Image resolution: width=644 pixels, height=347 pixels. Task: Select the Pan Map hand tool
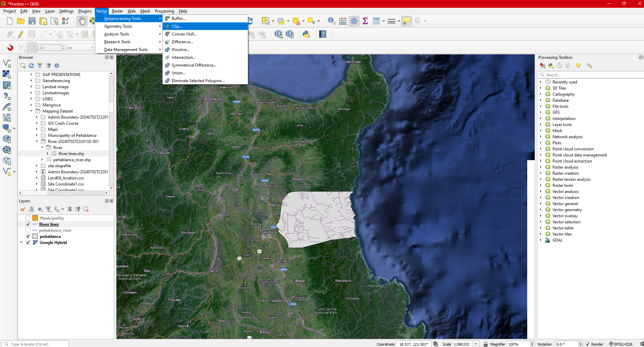82,21
